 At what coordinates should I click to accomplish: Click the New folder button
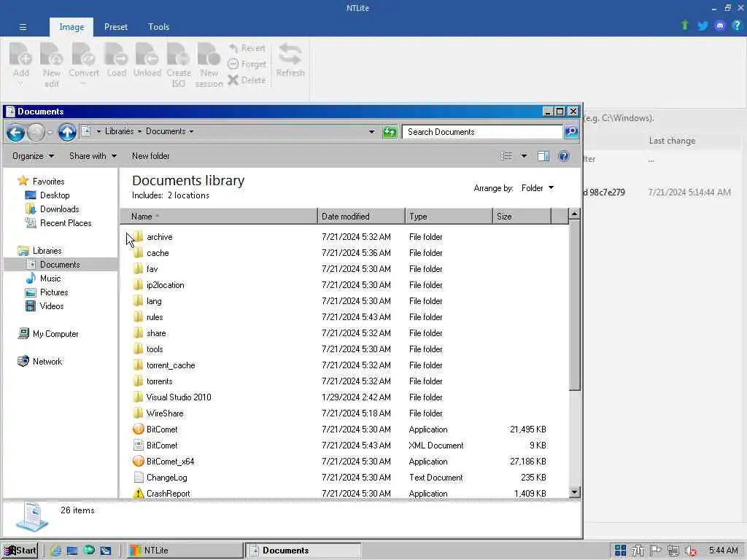pyautogui.click(x=150, y=156)
